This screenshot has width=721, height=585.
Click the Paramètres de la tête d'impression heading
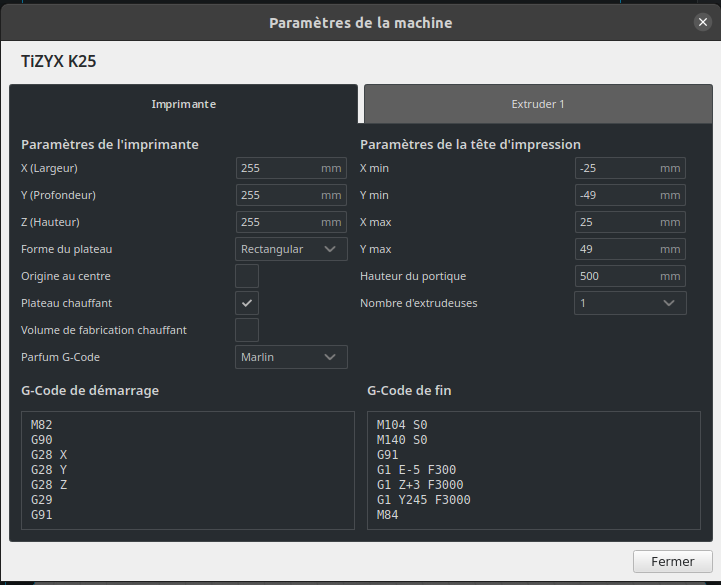pyautogui.click(x=470, y=144)
